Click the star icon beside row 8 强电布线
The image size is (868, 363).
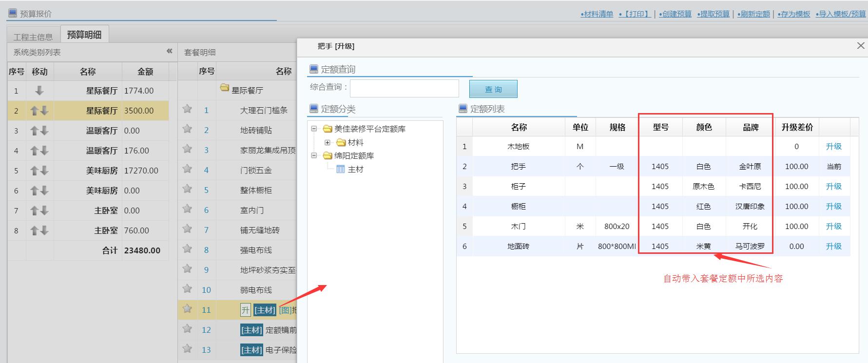(x=187, y=249)
